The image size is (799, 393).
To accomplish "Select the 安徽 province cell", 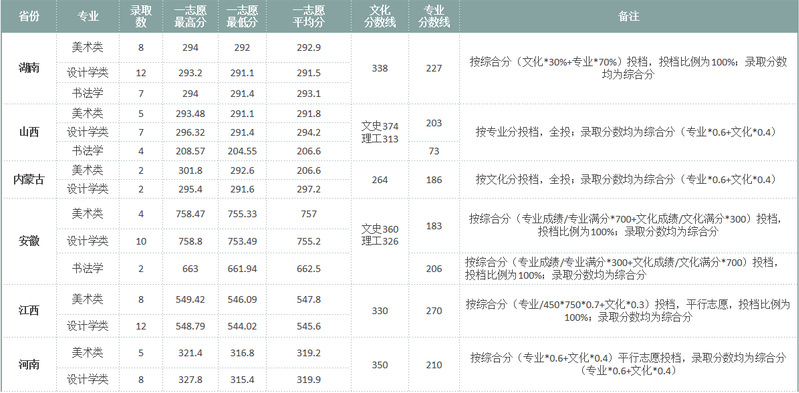I will [29, 241].
